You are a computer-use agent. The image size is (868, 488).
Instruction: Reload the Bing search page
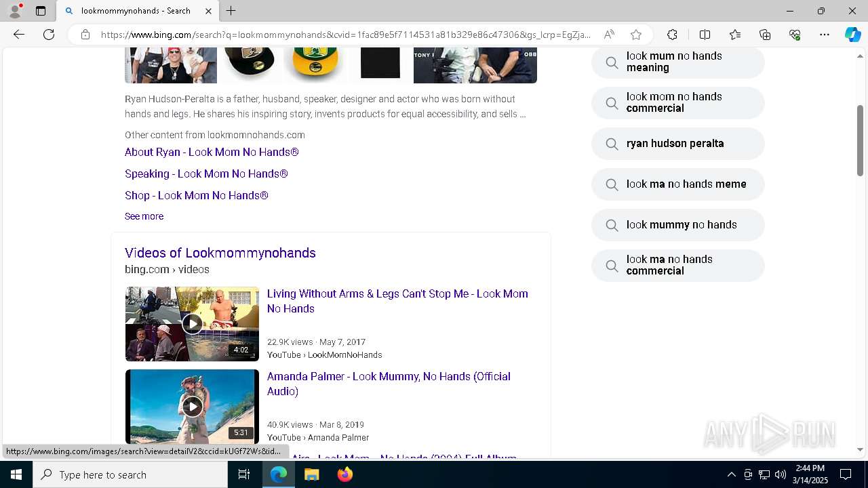[49, 35]
